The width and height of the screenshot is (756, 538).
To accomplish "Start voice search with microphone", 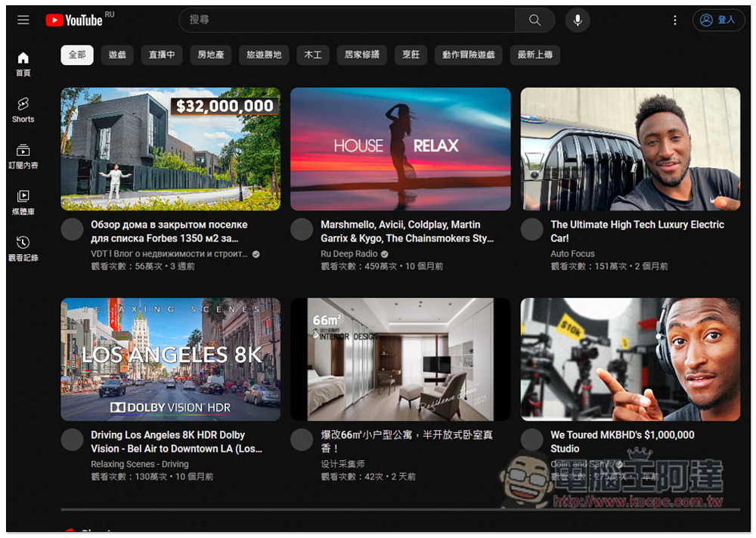I will coord(578,20).
